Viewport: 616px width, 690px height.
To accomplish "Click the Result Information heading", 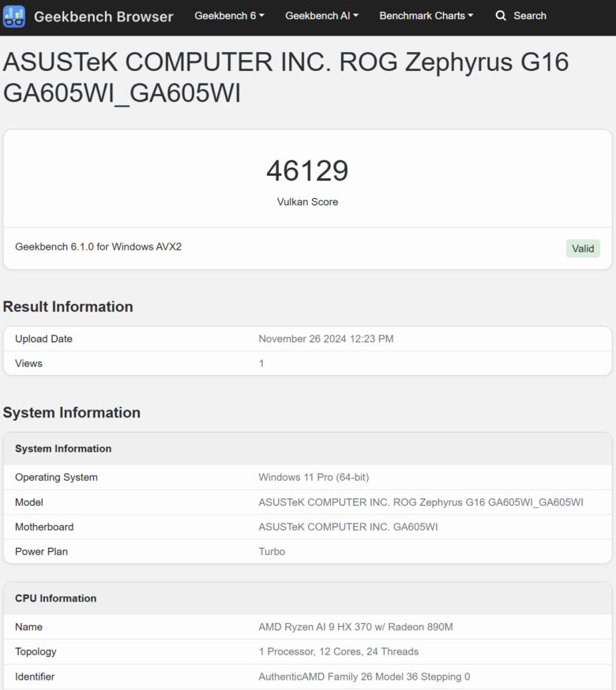I will point(68,307).
